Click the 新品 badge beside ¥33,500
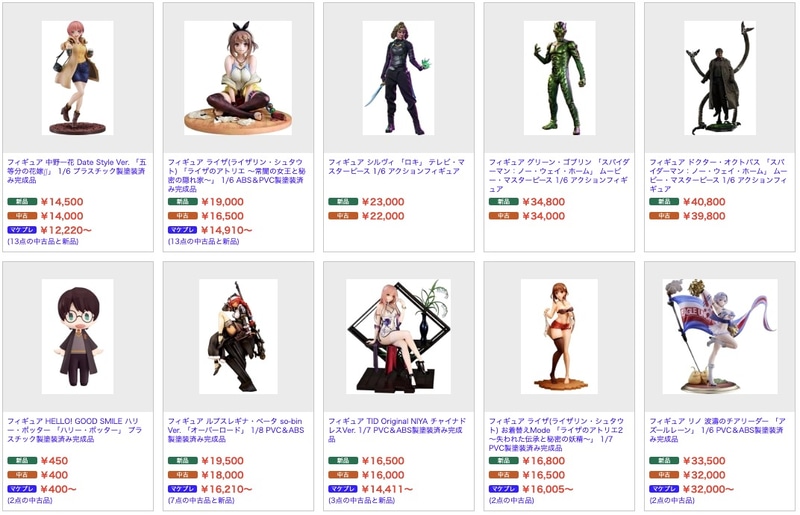 click(x=664, y=460)
